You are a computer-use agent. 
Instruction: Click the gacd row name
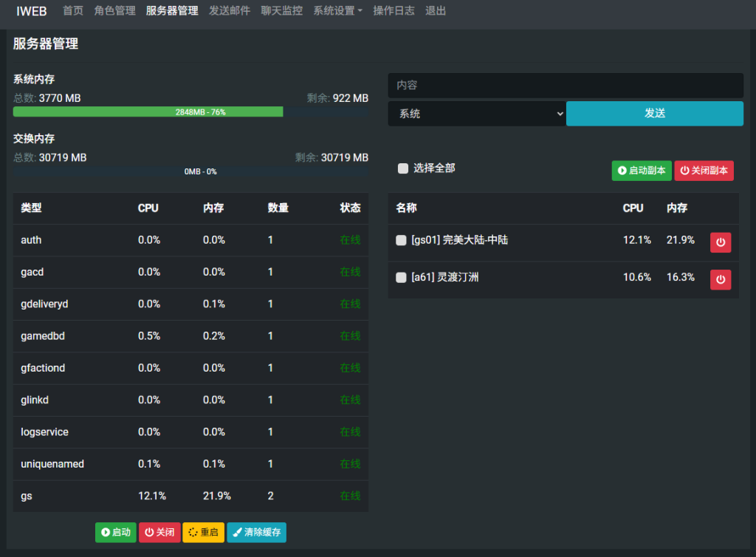pyautogui.click(x=32, y=272)
